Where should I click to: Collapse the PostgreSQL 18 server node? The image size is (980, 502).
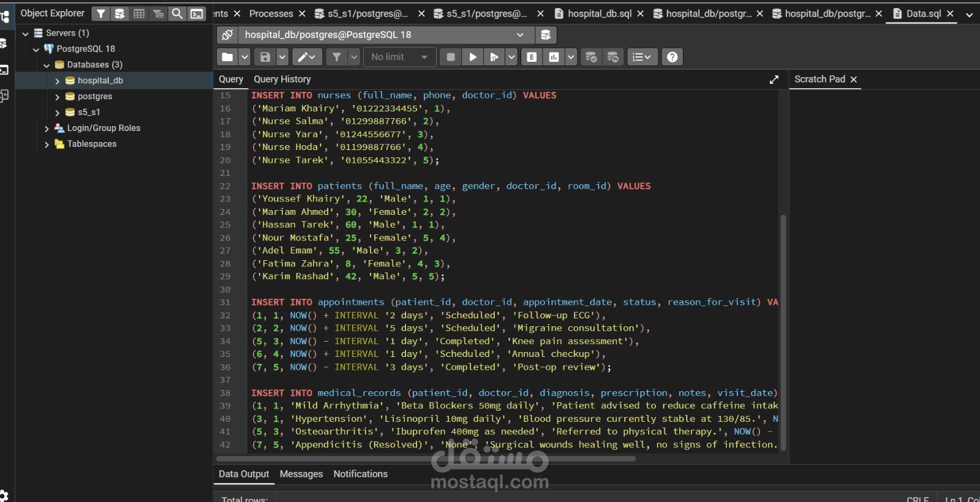click(36, 49)
